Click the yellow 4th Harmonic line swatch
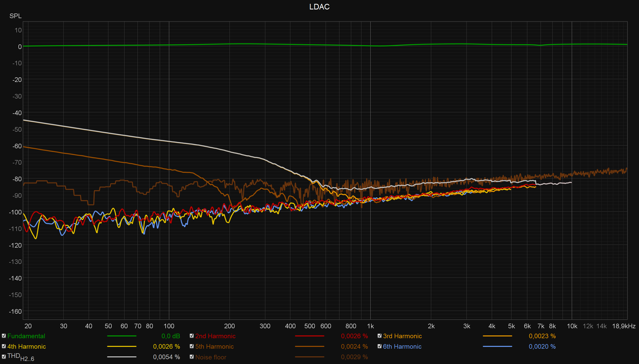This screenshot has height=364, width=639. [x=122, y=347]
